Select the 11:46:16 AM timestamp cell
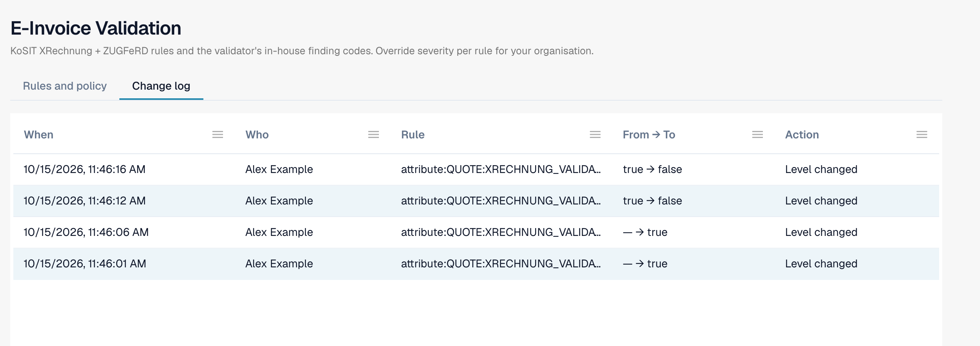980x346 pixels. pos(84,169)
